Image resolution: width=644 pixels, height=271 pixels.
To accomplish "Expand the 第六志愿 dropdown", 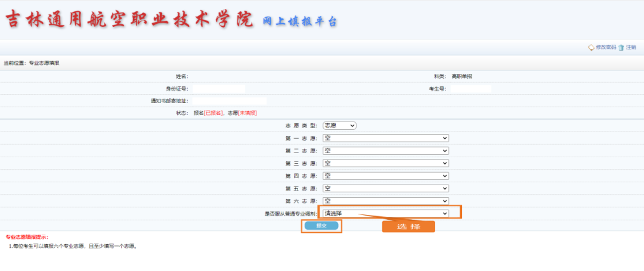I will pyautogui.click(x=385, y=201).
